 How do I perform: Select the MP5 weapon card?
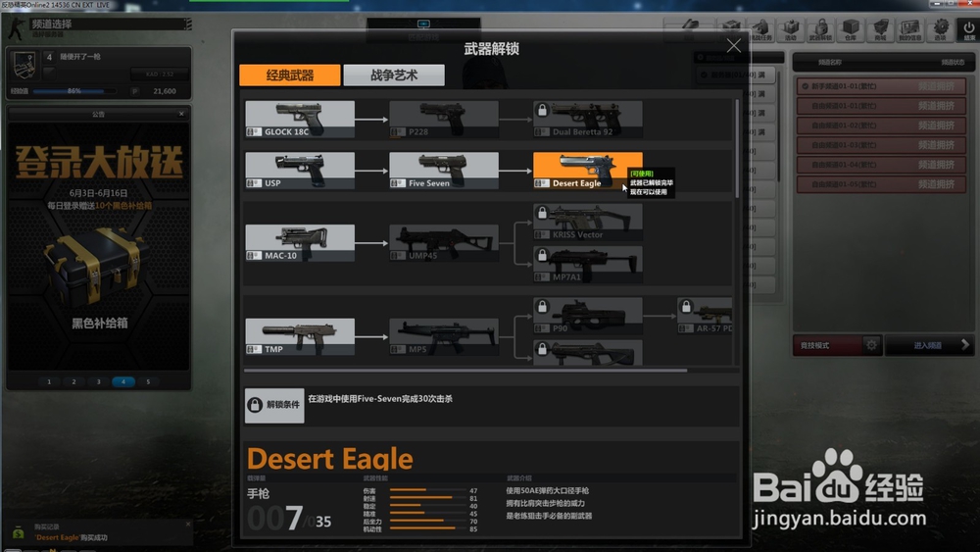(444, 336)
